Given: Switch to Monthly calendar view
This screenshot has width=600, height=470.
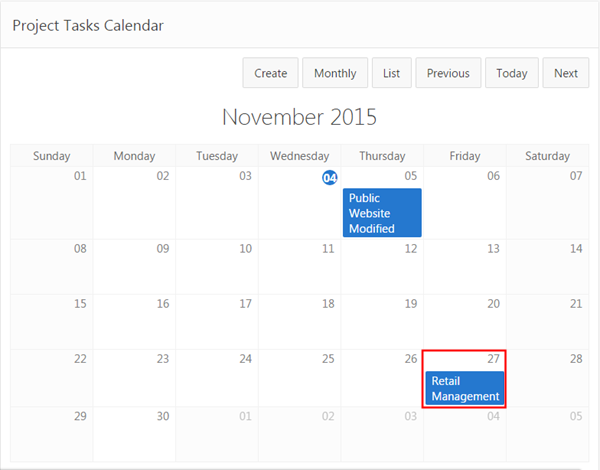Looking at the screenshot, I should (x=335, y=73).
